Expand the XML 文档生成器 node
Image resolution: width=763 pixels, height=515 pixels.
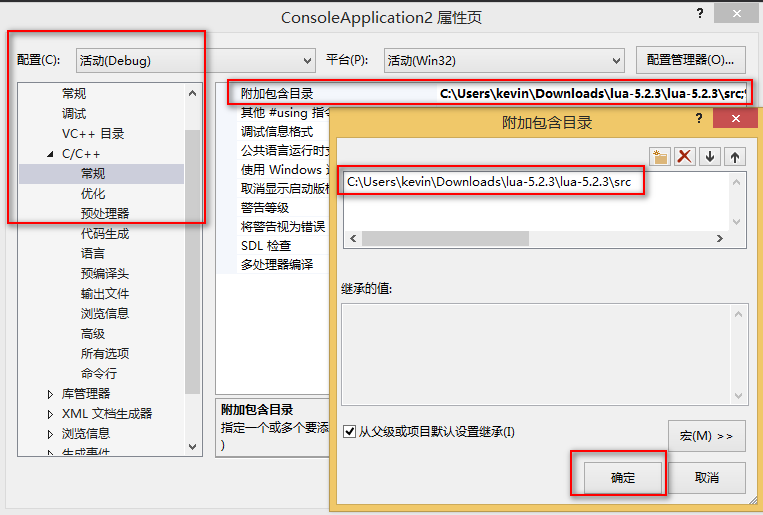click(50, 414)
